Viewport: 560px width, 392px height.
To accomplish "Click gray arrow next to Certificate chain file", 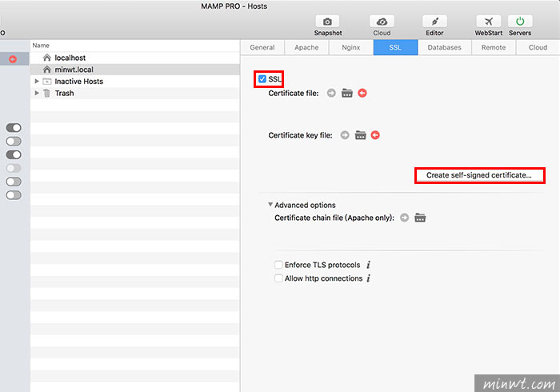I will [404, 218].
